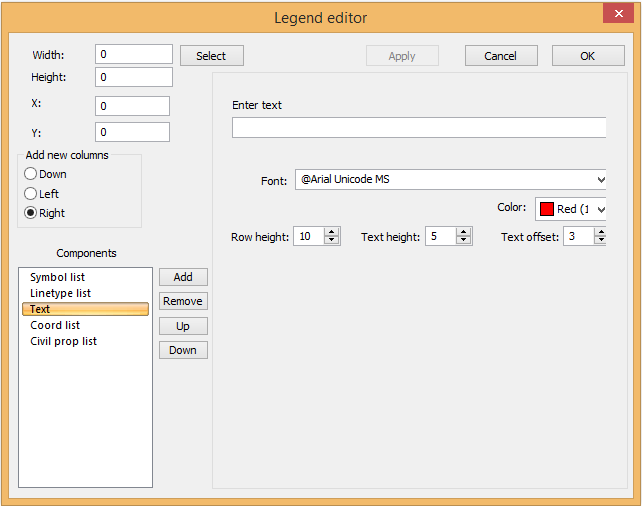Select the Right radio button
The image size is (642, 506).
tap(31, 213)
